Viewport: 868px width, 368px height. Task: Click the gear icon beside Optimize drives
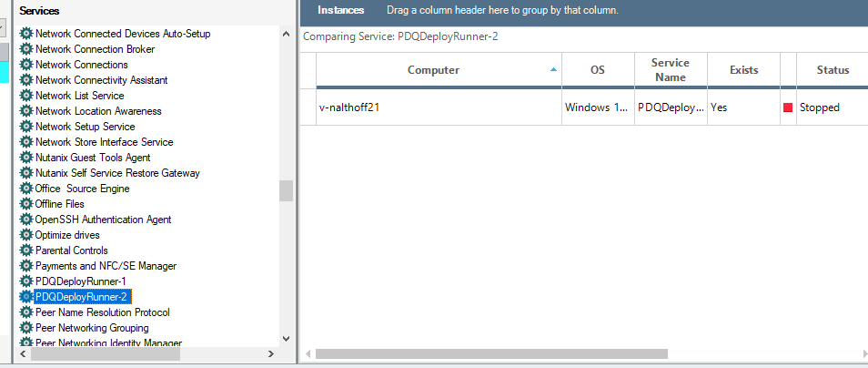pos(26,235)
